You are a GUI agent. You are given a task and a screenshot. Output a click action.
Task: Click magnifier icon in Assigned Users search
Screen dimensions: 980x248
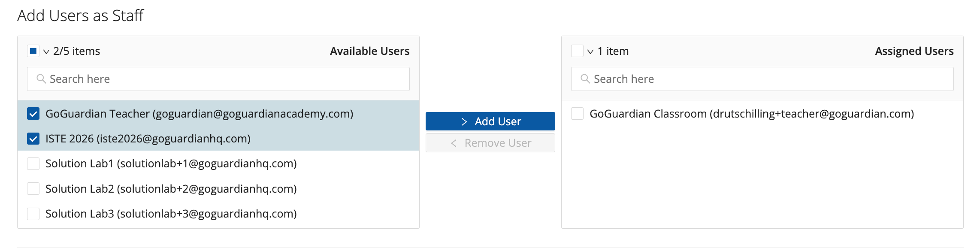[x=585, y=79]
